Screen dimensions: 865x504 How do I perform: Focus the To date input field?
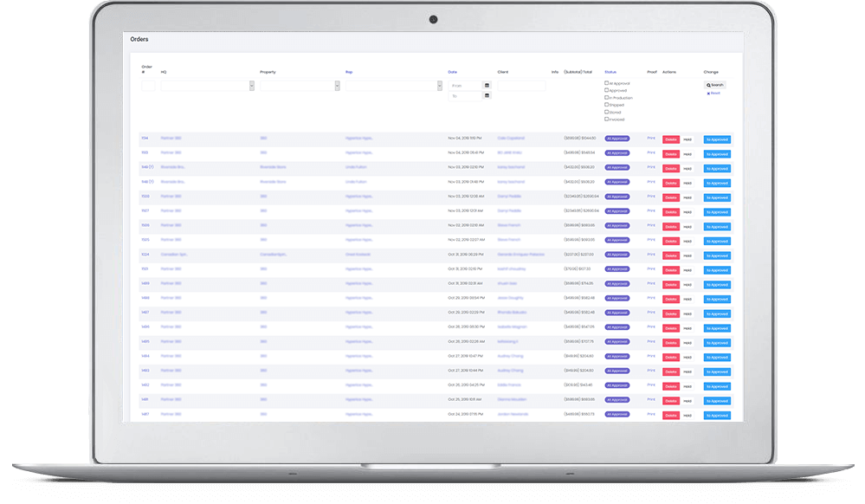tap(466, 96)
